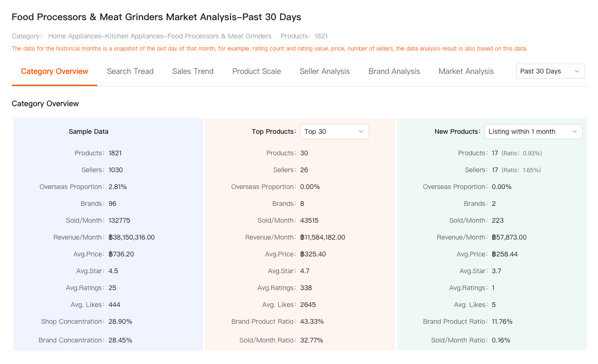Click the Category Overview section heading

point(45,103)
